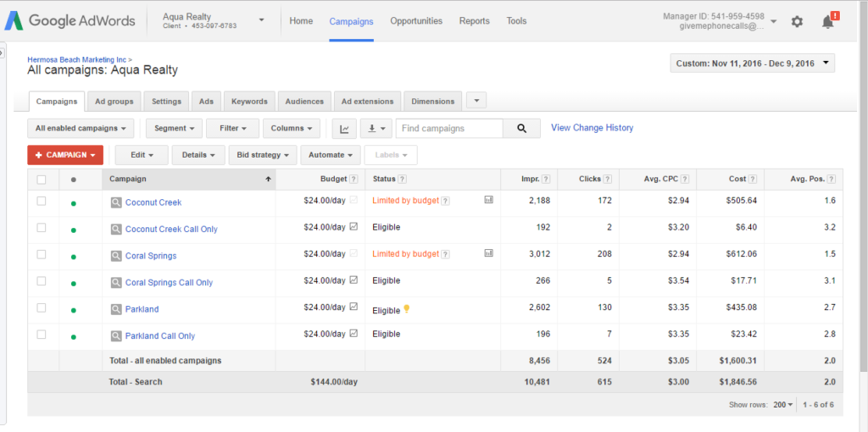Open the Bid strategy dropdown
868x432 pixels.
[263, 155]
